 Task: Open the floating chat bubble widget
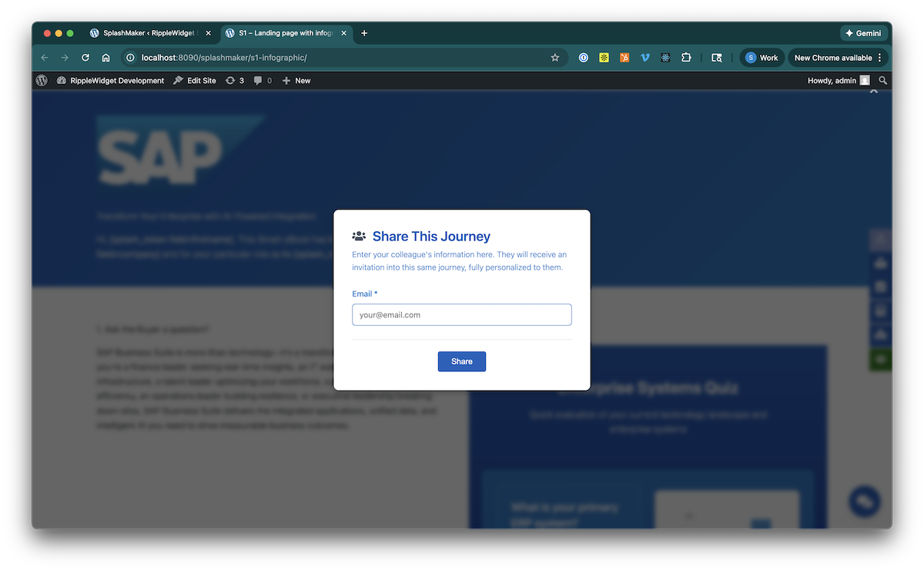[864, 501]
